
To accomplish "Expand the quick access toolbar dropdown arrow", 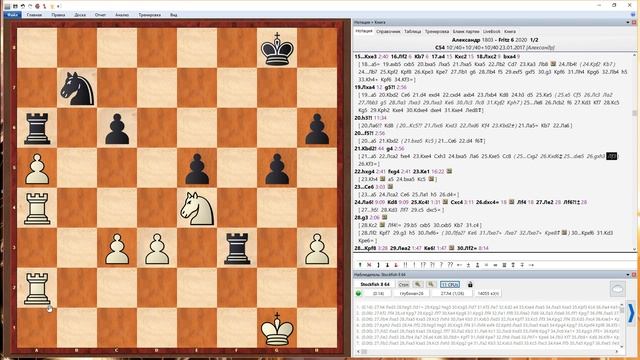I will pos(58,6).
